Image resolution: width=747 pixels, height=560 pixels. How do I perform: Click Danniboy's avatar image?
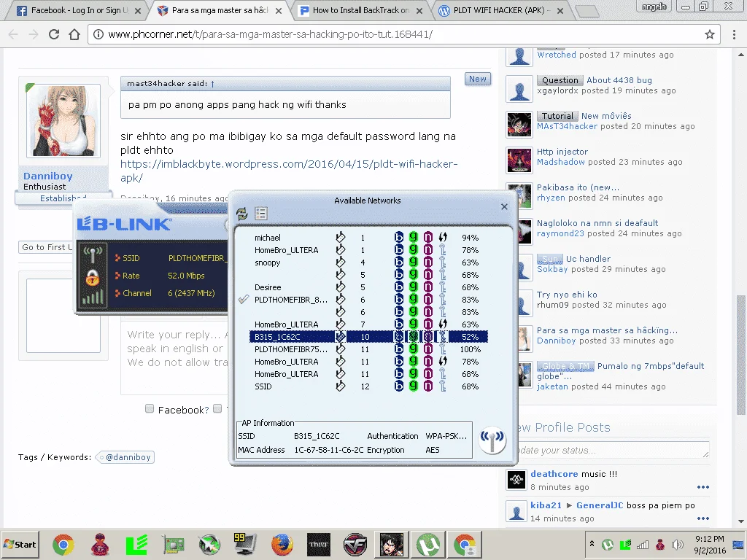coord(63,121)
